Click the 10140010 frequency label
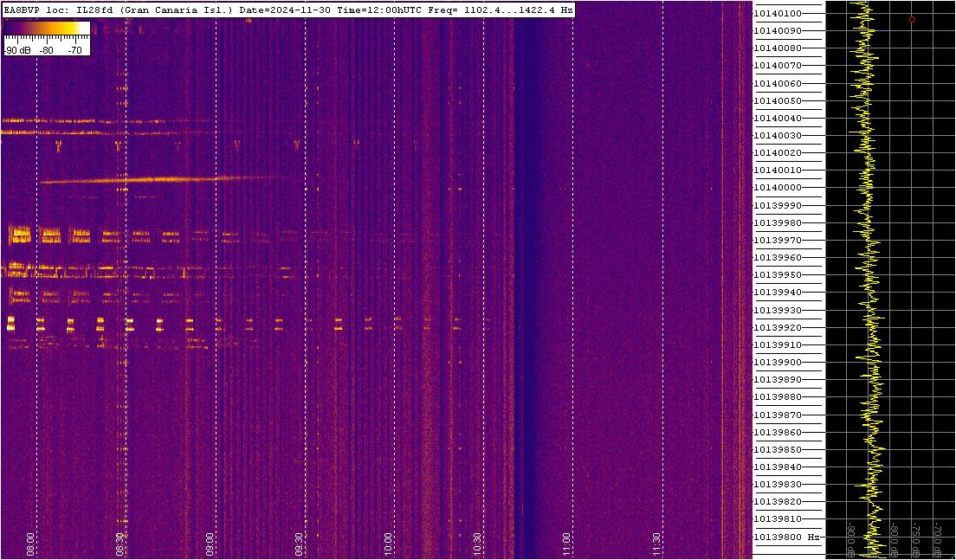Viewport: 956px width, 560px height. tap(778, 171)
